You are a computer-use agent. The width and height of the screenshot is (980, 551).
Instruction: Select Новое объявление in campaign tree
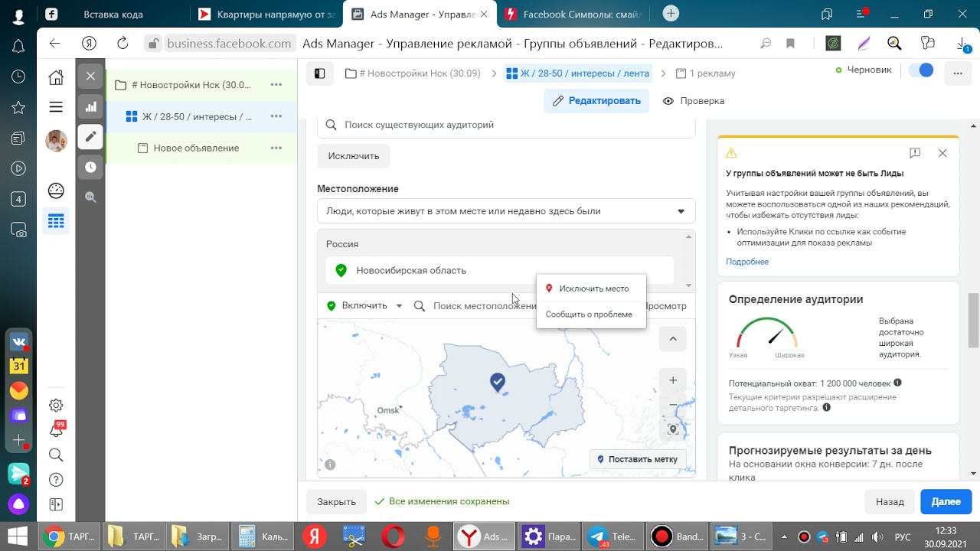click(196, 148)
